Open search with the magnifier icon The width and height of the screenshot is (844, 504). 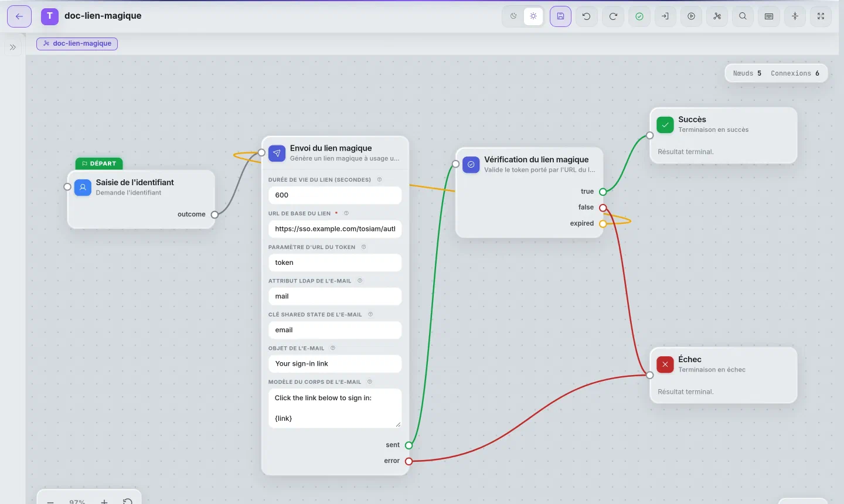[x=743, y=16]
